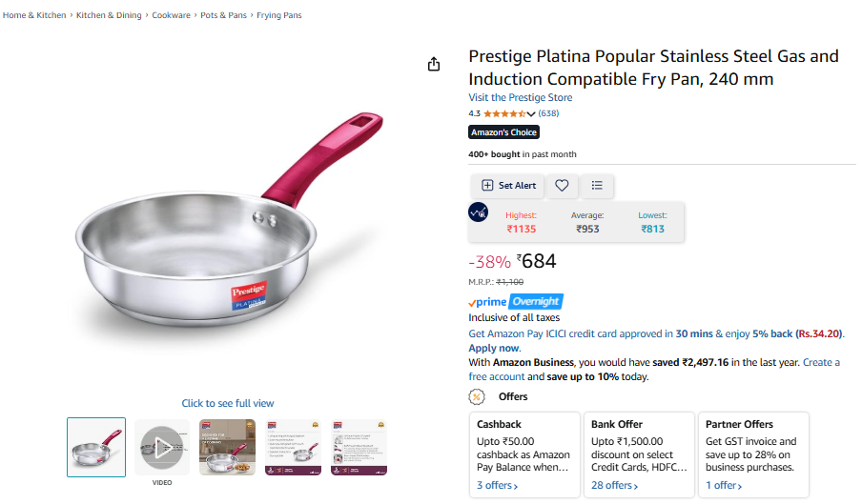Open the Frying Pans breadcrumb

pos(279,15)
